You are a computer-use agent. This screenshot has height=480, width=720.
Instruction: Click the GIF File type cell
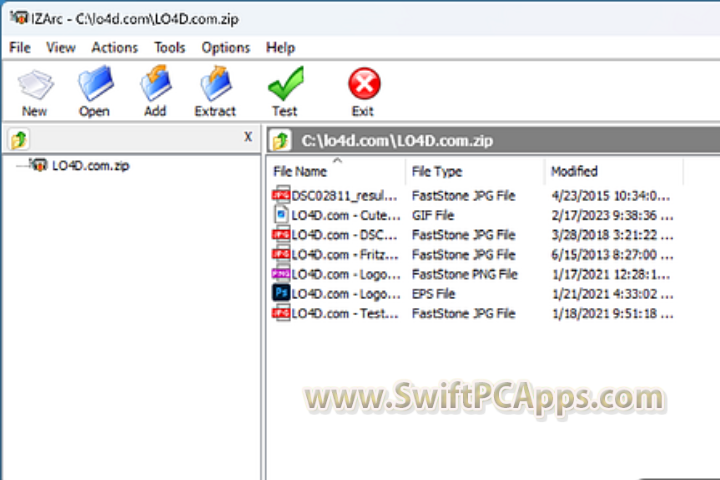433,215
